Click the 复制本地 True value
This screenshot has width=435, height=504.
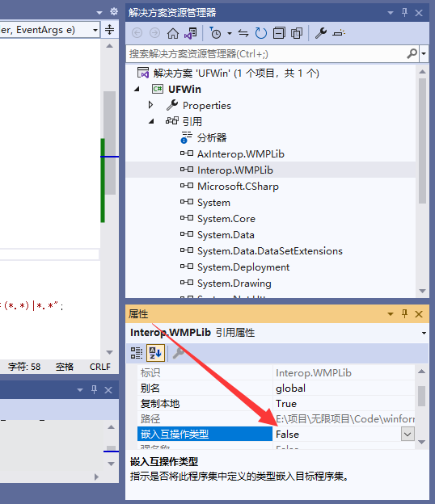(x=286, y=404)
